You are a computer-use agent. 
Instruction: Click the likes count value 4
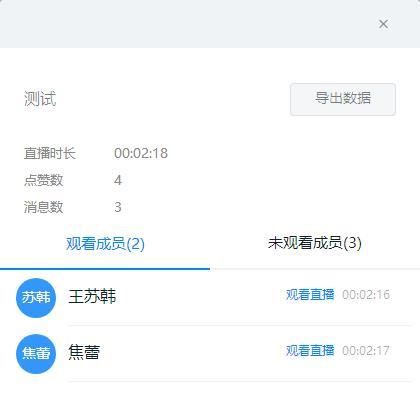tap(118, 180)
